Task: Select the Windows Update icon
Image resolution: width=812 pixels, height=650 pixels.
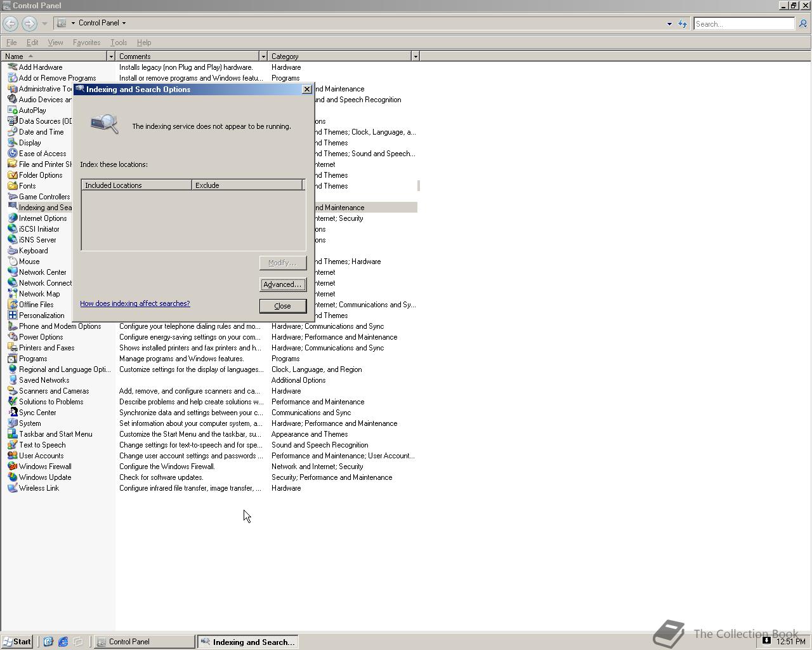Action: tap(13, 477)
